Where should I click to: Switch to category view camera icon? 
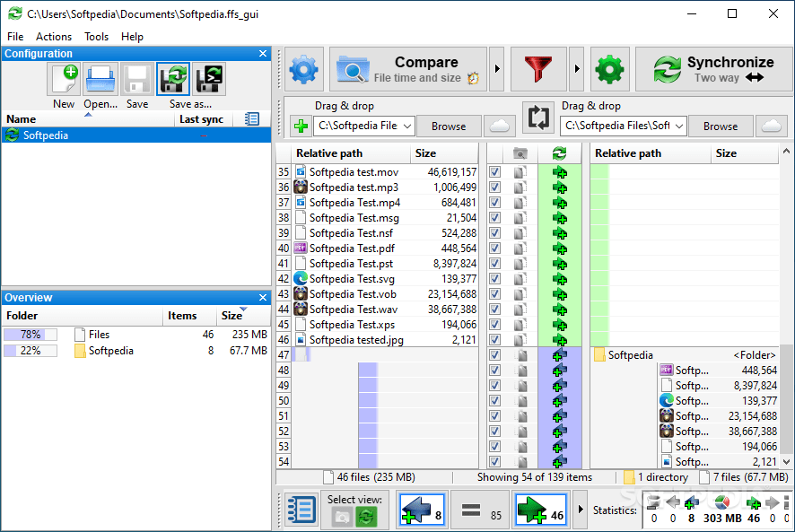point(342,518)
